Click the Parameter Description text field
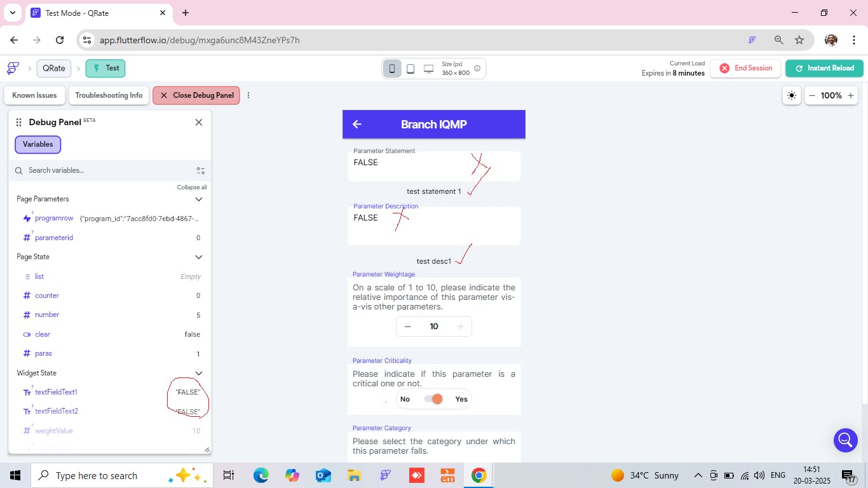Viewport: 868px width, 488px height. pyautogui.click(x=434, y=226)
